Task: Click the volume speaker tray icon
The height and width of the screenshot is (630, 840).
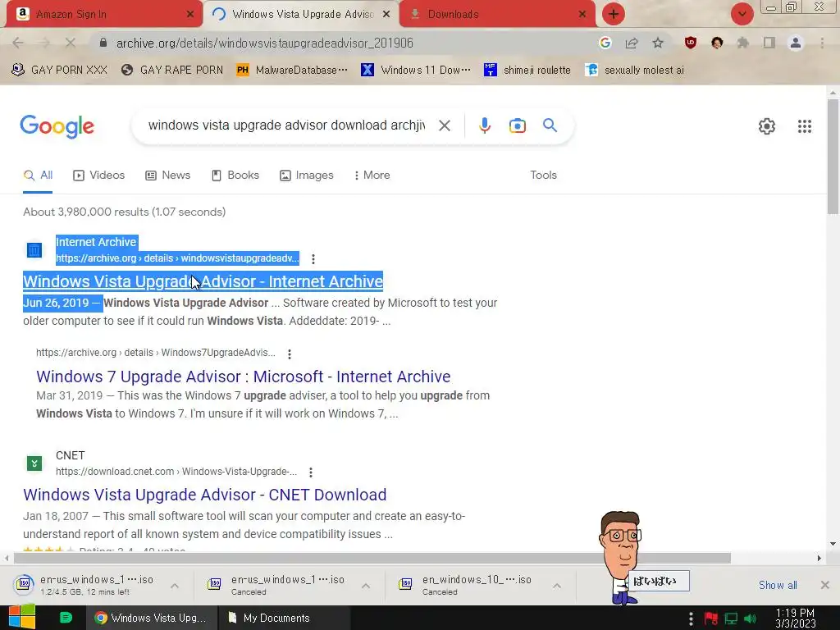Action: tap(750, 619)
